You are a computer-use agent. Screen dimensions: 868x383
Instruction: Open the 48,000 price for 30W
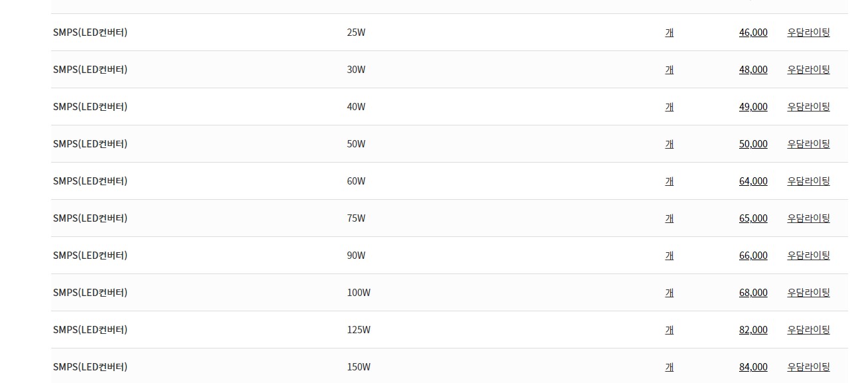pyautogui.click(x=753, y=70)
